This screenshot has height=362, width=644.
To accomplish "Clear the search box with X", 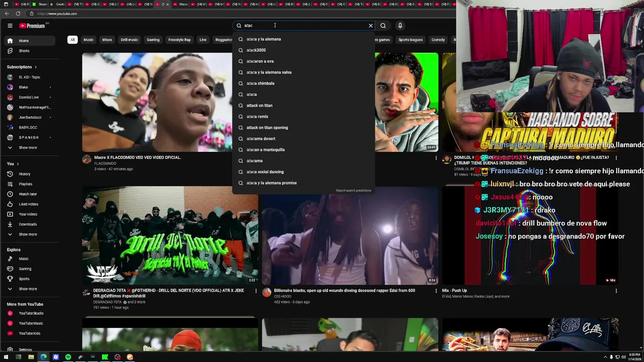I will coord(371,26).
